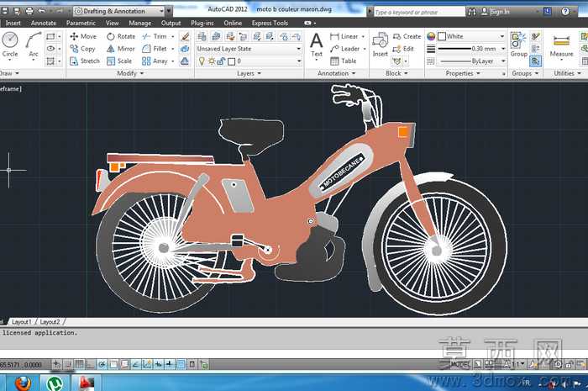Open uTorrent from the taskbar
588x391 pixels.
[x=56, y=383]
